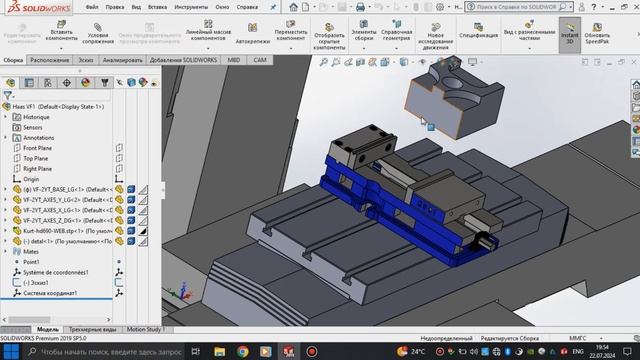Switch to the Анализировать tab
The width and height of the screenshot is (640, 360).
click(x=122, y=60)
